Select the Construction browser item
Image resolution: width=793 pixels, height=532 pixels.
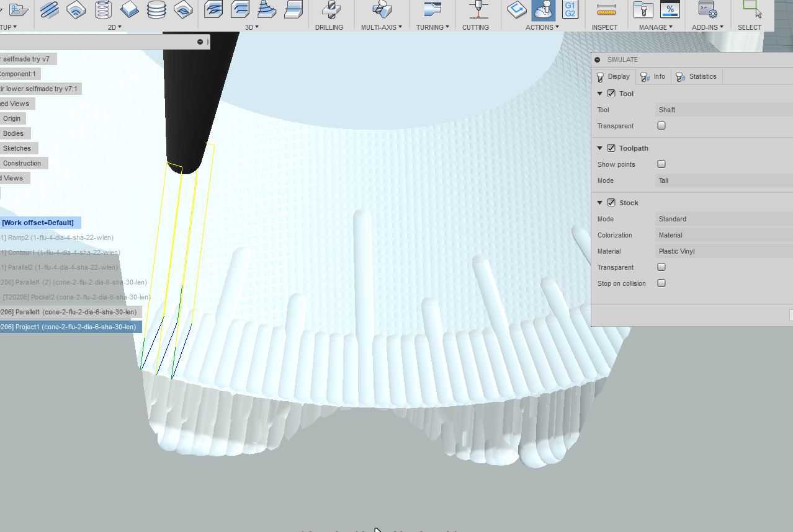click(x=22, y=163)
